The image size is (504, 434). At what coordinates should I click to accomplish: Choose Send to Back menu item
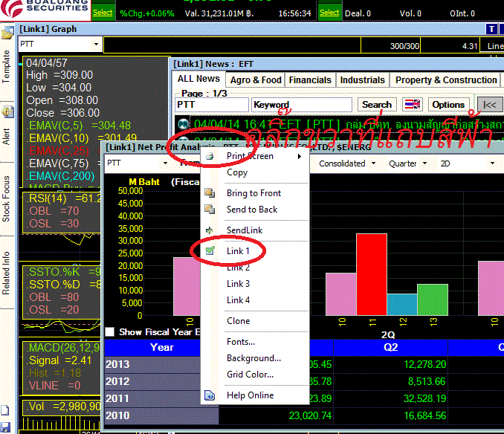tap(252, 210)
